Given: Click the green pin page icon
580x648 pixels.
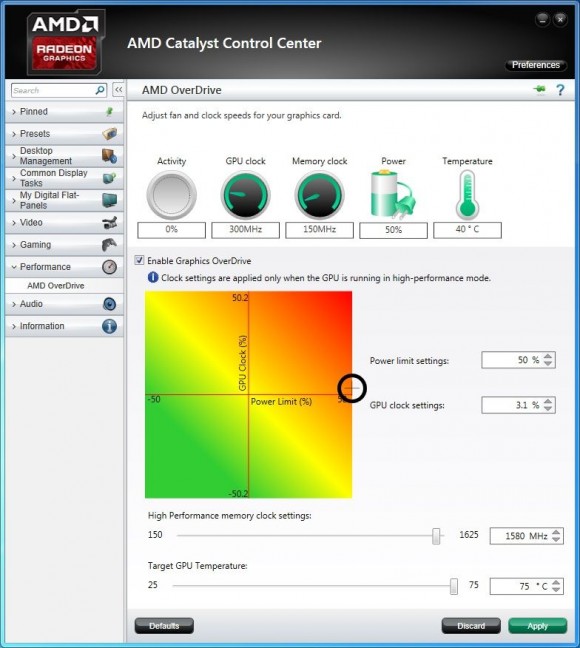Looking at the screenshot, I should 539,90.
